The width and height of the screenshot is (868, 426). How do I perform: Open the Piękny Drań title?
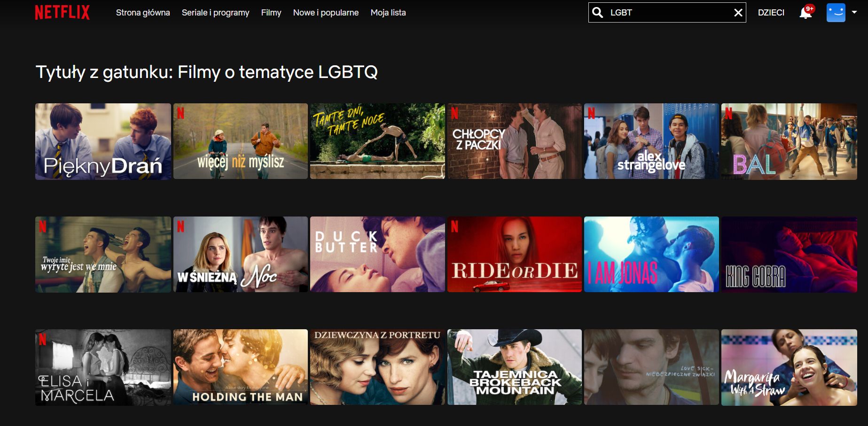(103, 141)
